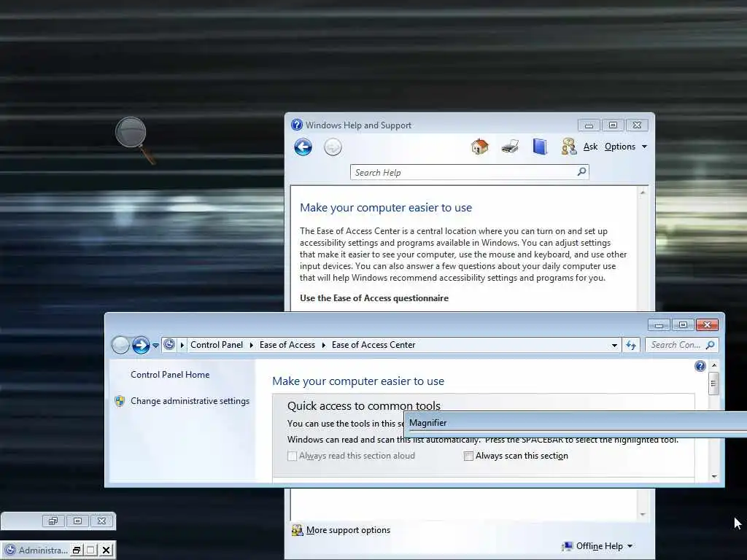This screenshot has width=747, height=560.
Task: Open recent pages dropdown next to forward arrow
Action: pos(155,346)
